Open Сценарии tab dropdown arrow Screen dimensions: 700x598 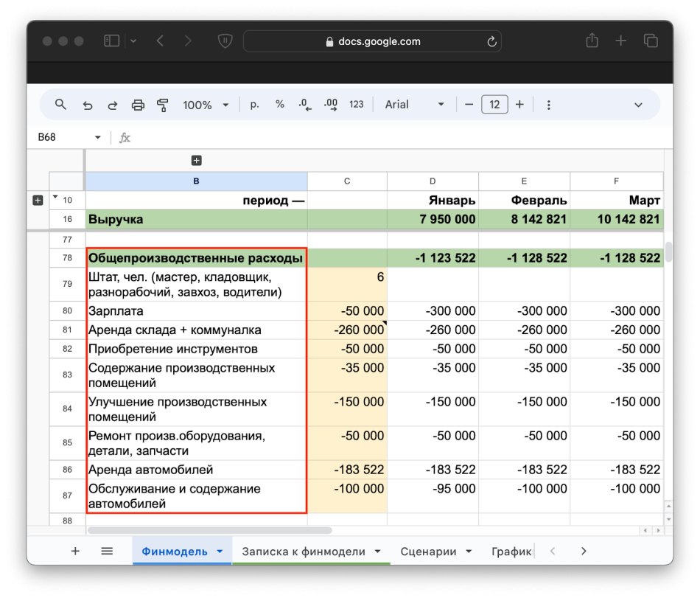pyautogui.click(x=469, y=552)
